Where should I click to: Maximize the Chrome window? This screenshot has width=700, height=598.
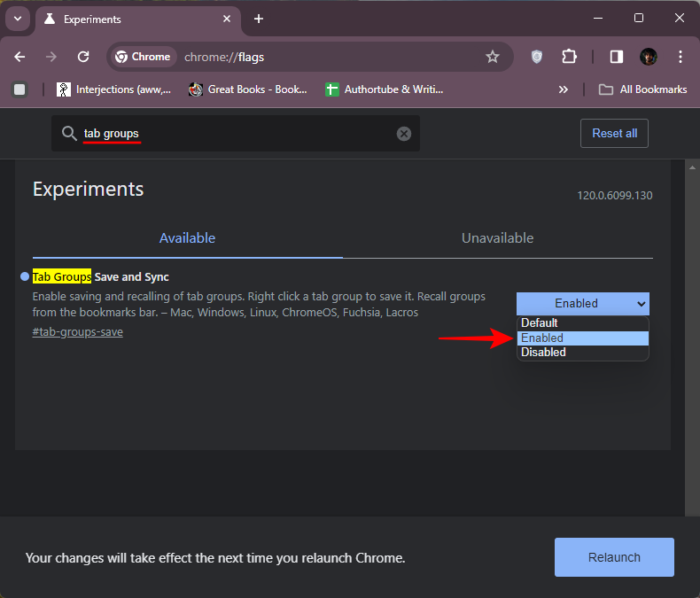point(639,19)
